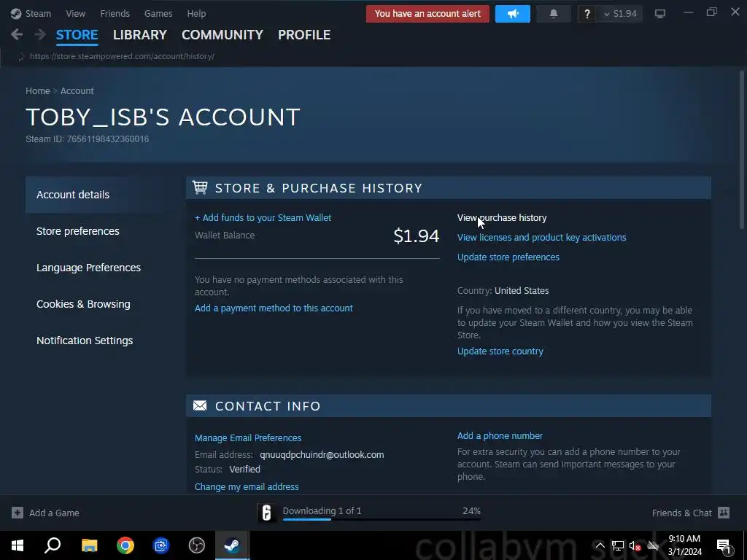Open the announcements megaphone button
Image resolution: width=747 pixels, height=560 pixels.
(x=513, y=14)
